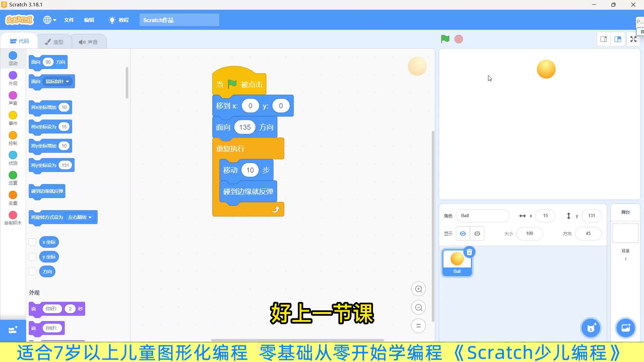Image resolution: width=644 pixels, height=362 pixels.
Task: Edit the project title Scratch作品
Action: [x=179, y=20]
